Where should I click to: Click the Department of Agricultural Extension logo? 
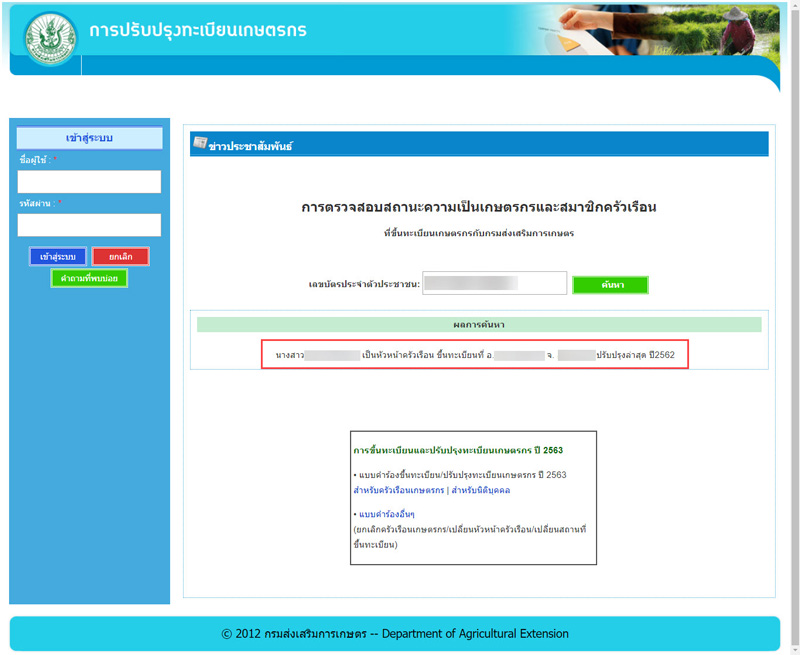click(51, 39)
